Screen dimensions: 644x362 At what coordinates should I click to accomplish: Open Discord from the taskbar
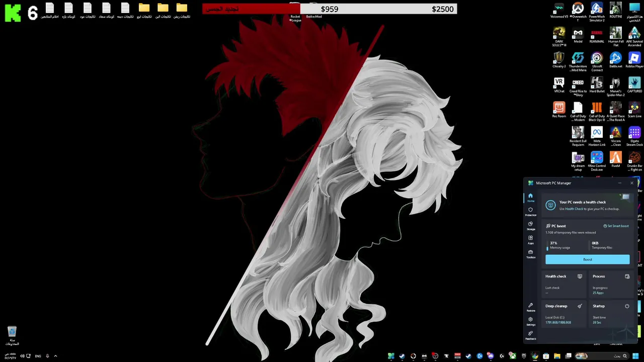point(491,356)
